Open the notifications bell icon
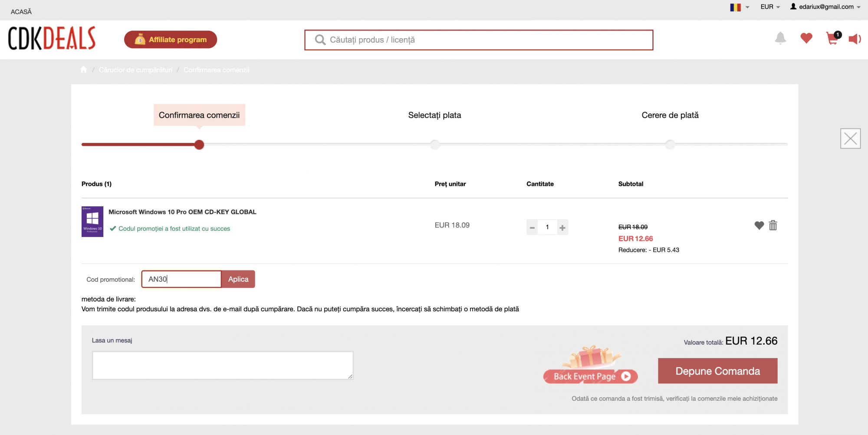The width and height of the screenshot is (868, 435). (x=780, y=39)
